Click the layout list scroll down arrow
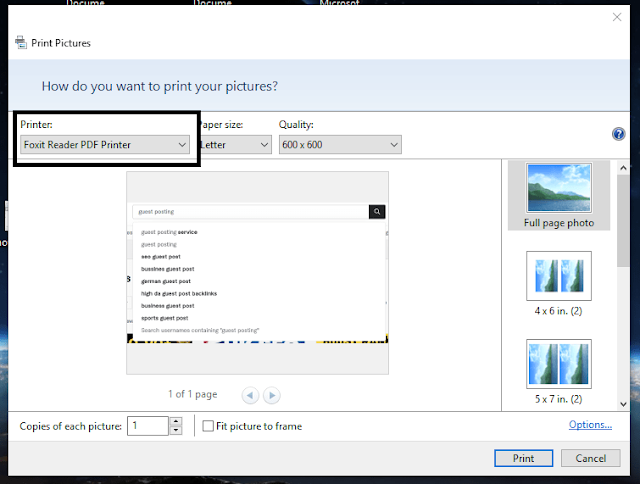This screenshot has height=484, width=640. click(623, 404)
